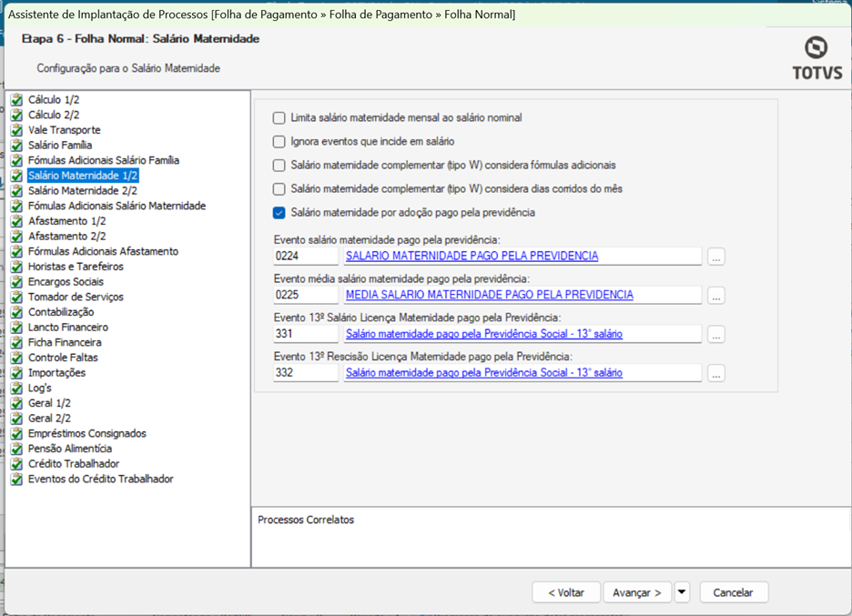Enable Limita salário maternidade mensal ao salário nominal
The image size is (852, 616).
[279, 117]
